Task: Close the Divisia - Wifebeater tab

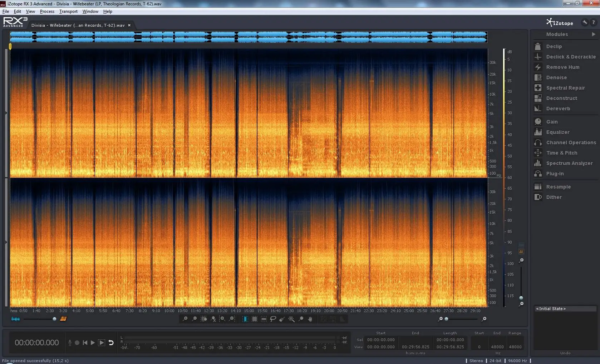Action: point(129,25)
